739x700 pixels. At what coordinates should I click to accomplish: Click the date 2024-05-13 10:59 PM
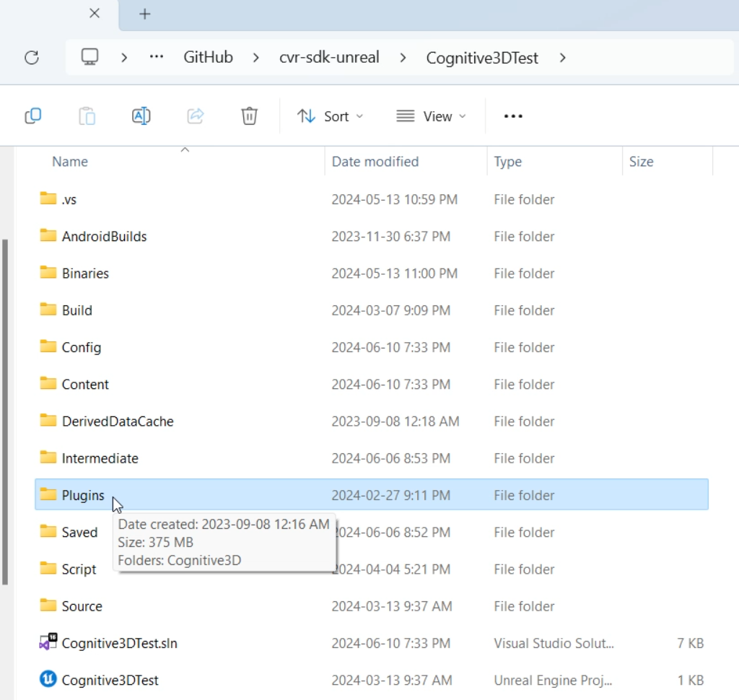click(x=395, y=199)
